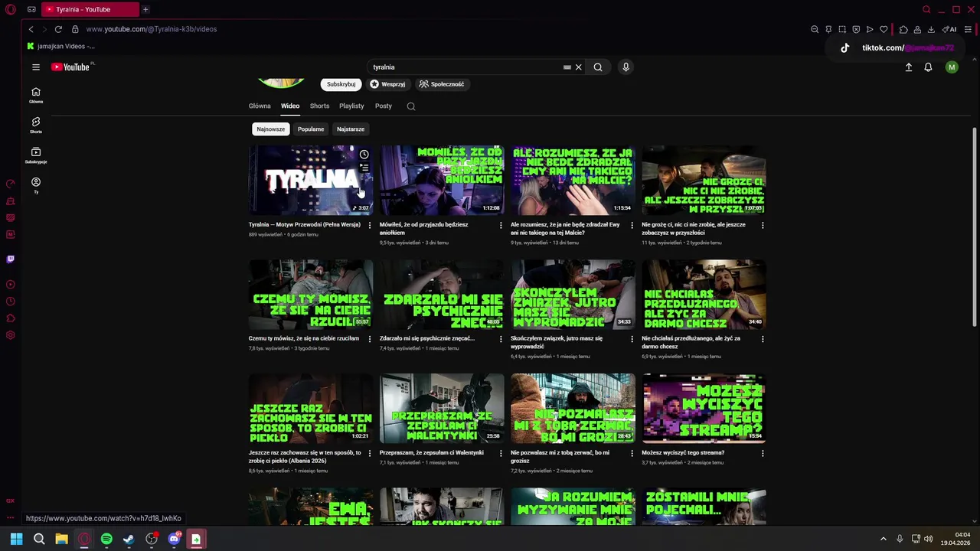Select Tyralnia - YouTube browser tab

click(x=90, y=9)
